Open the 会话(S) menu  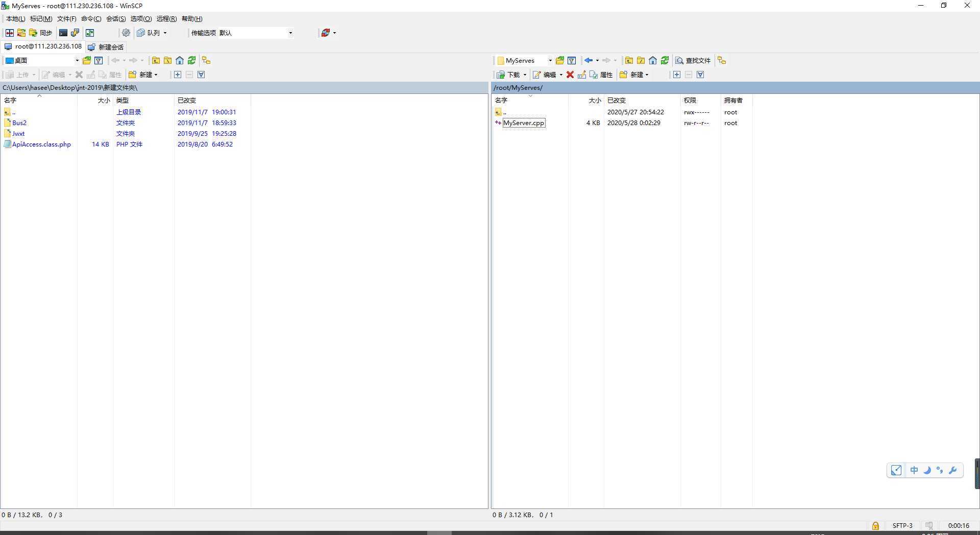pyautogui.click(x=116, y=19)
